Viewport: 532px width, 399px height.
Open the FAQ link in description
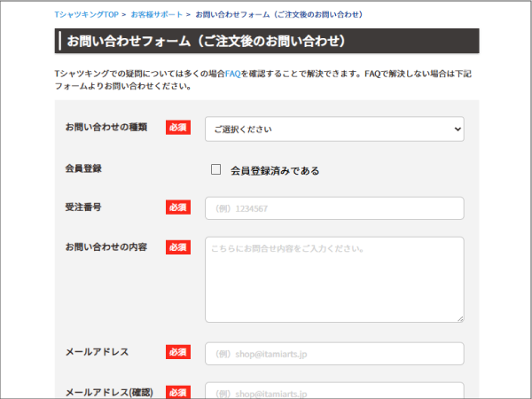(x=232, y=74)
